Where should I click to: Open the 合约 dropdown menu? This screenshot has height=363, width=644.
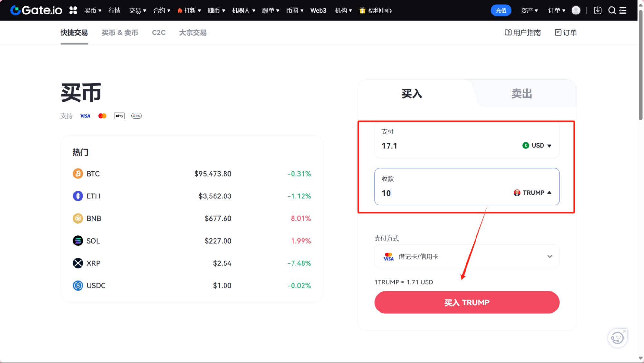162,10
